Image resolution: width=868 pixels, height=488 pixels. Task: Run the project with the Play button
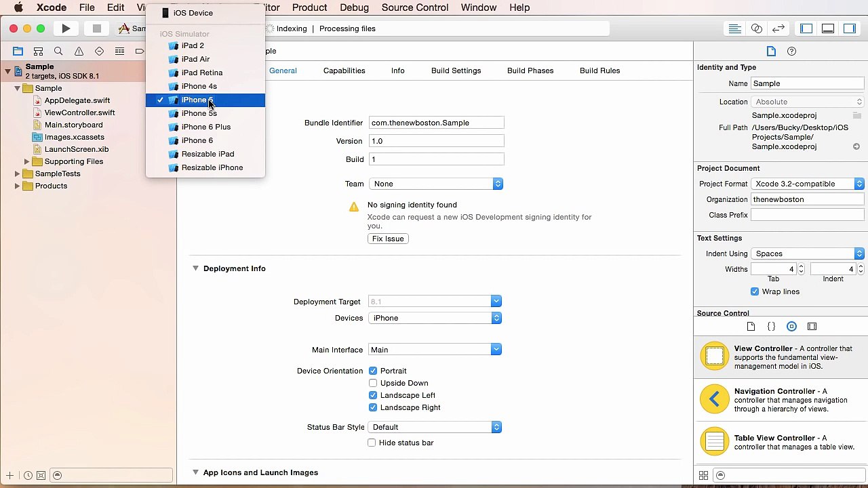tap(66, 28)
